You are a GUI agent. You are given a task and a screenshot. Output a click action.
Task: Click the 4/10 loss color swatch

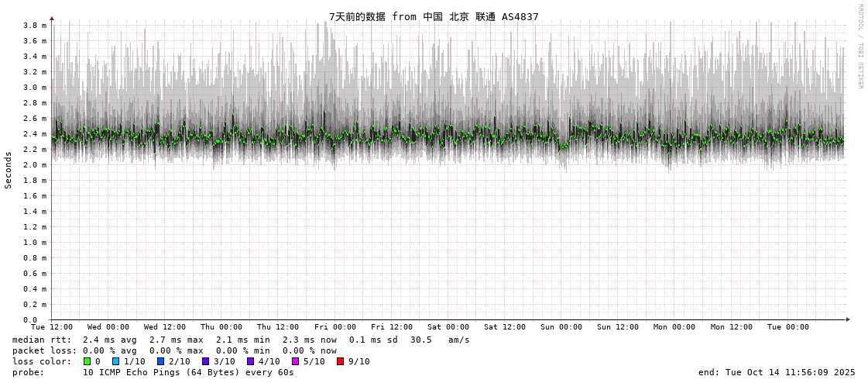[250, 361]
